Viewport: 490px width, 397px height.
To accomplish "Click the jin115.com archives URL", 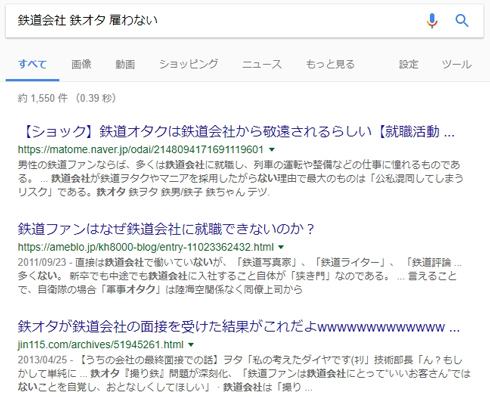I will click(101, 344).
